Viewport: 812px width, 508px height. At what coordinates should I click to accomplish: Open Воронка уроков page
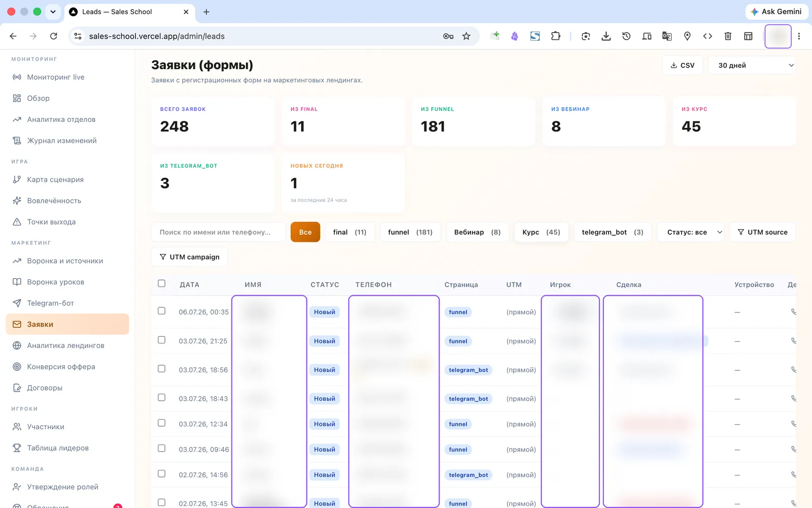click(55, 282)
